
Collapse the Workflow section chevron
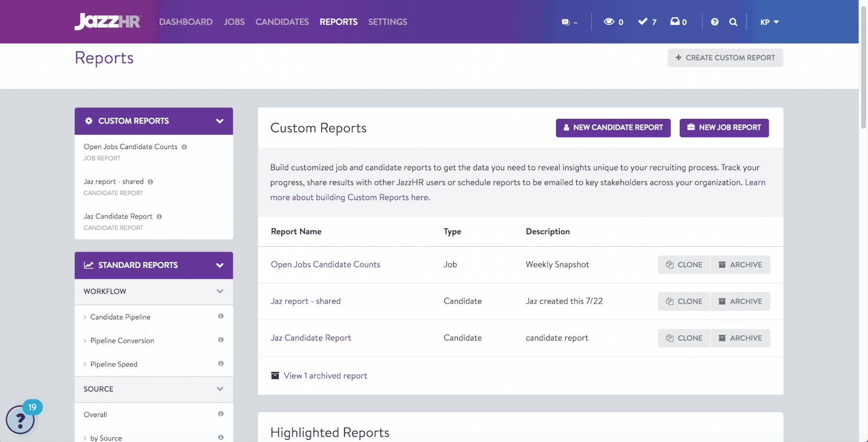click(220, 291)
